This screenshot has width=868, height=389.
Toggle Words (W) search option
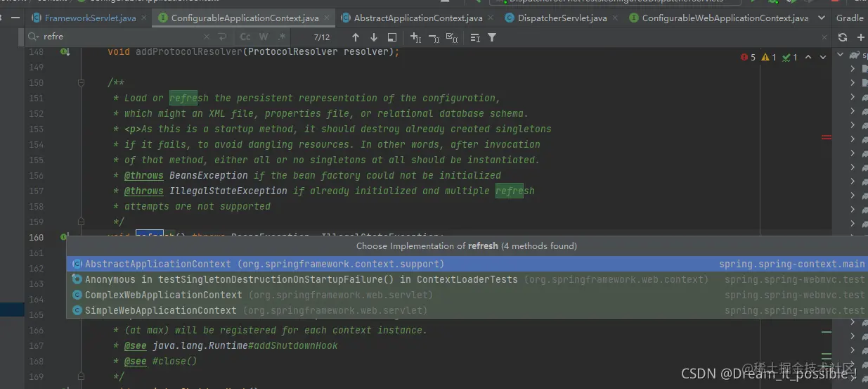pyautogui.click(x=264, y=37)
